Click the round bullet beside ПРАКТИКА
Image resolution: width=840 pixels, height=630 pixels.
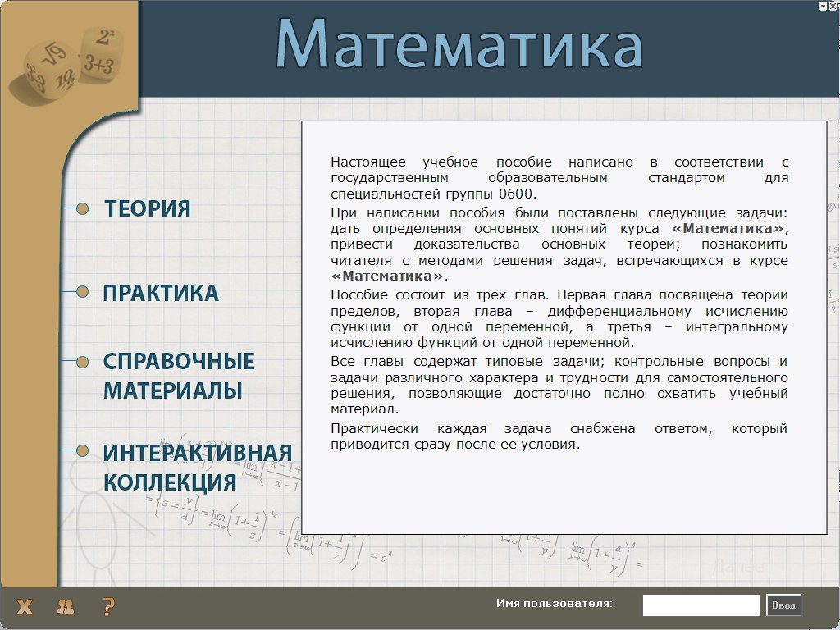(82, 291)
